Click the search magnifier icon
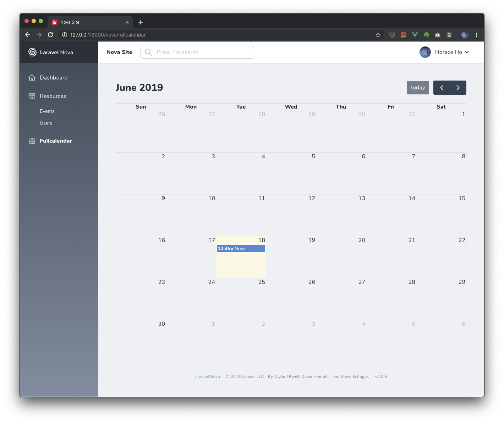The height and width of the screenshot is (423, 504). coord(148,52)
